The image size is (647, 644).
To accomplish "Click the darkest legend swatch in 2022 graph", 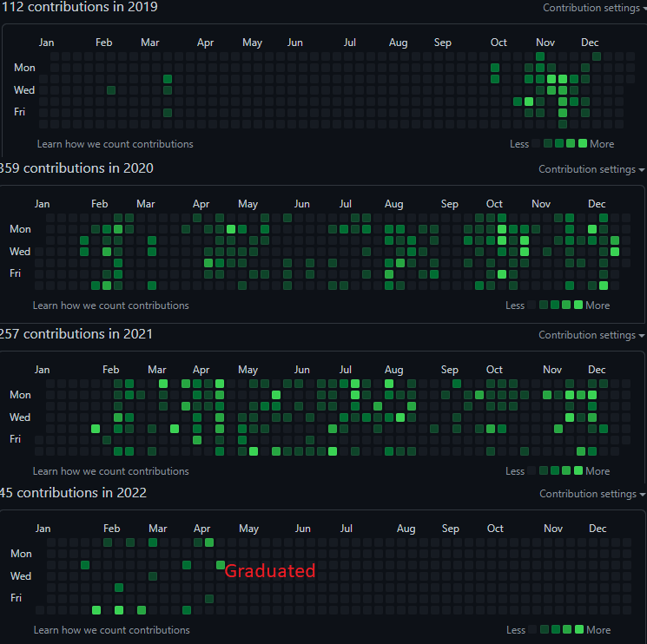I will (x=533, y=630).
